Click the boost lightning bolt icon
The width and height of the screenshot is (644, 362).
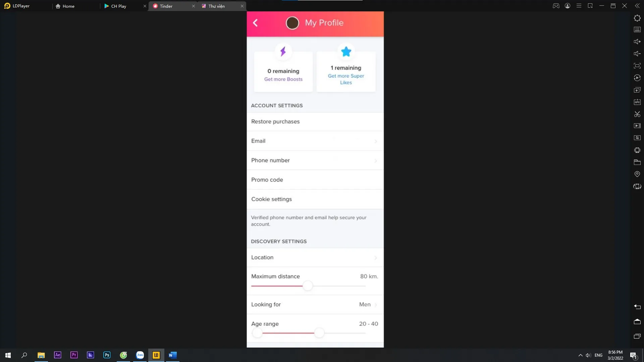coord(283,51)
